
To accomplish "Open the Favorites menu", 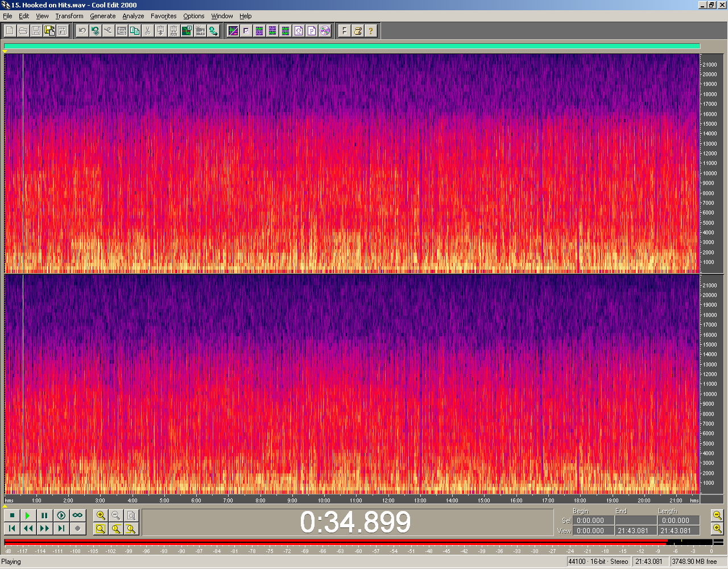I will pos(163,16).
